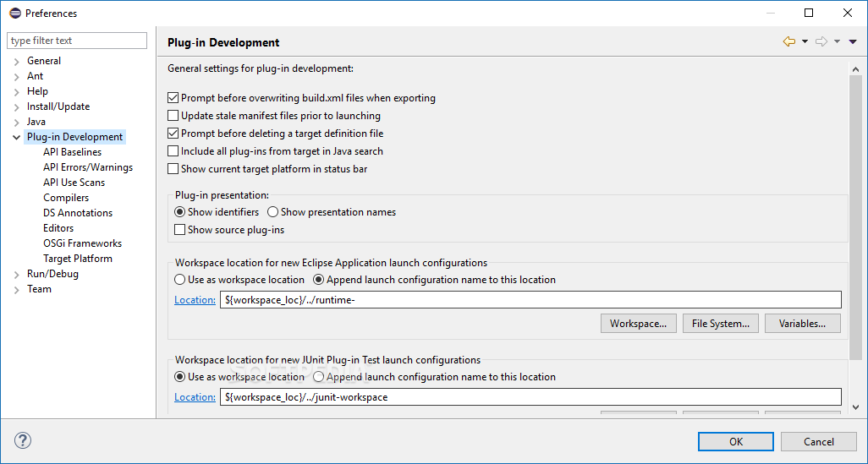
Task: Click the Workspace... button
Action: pos(638,324)
